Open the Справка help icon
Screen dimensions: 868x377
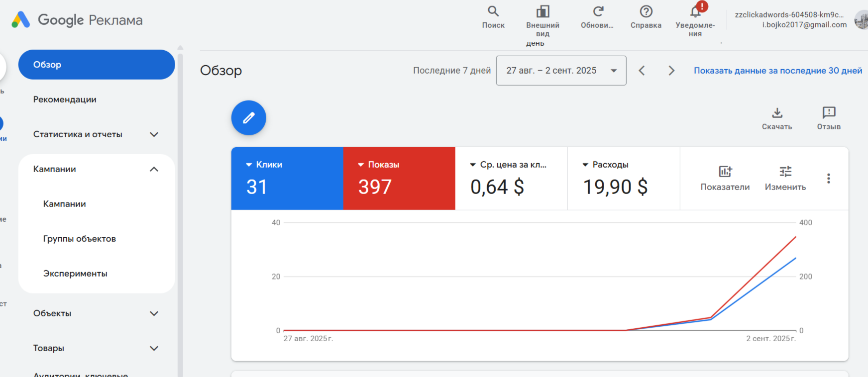(646, 11)
